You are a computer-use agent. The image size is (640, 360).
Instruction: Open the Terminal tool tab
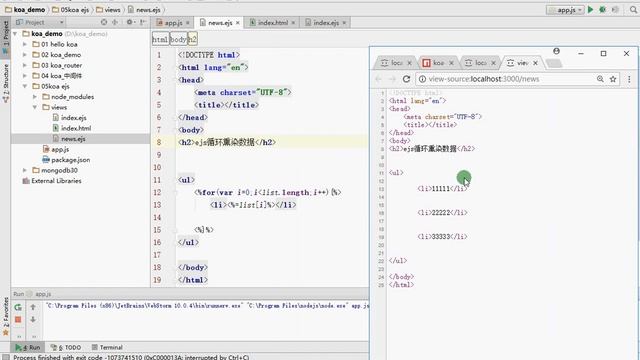click(107, 347)
